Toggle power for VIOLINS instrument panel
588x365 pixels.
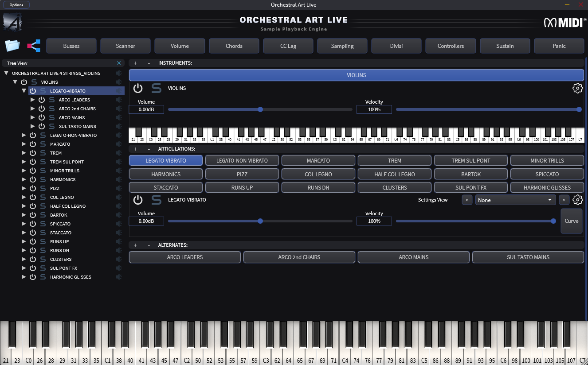(x=138, y=88)
